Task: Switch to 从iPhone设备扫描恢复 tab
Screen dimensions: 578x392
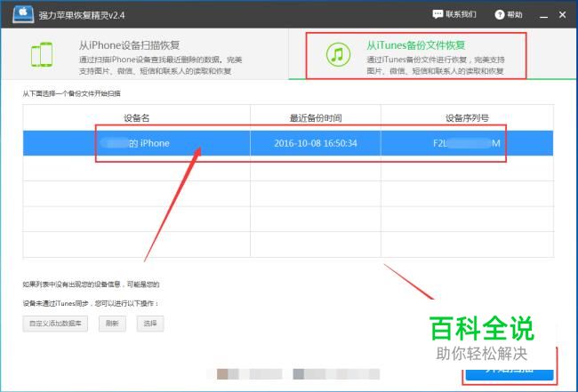Action: pyautogui.click(x=144, y=54)
